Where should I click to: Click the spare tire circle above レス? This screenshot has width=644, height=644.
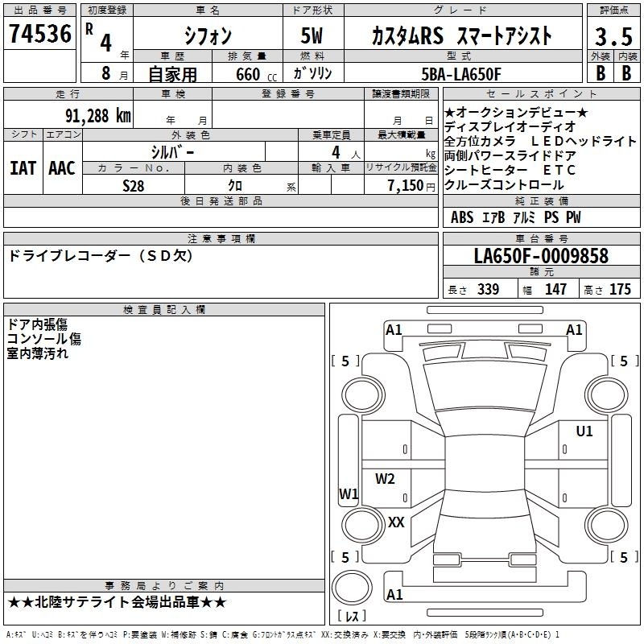click(352, 588)
